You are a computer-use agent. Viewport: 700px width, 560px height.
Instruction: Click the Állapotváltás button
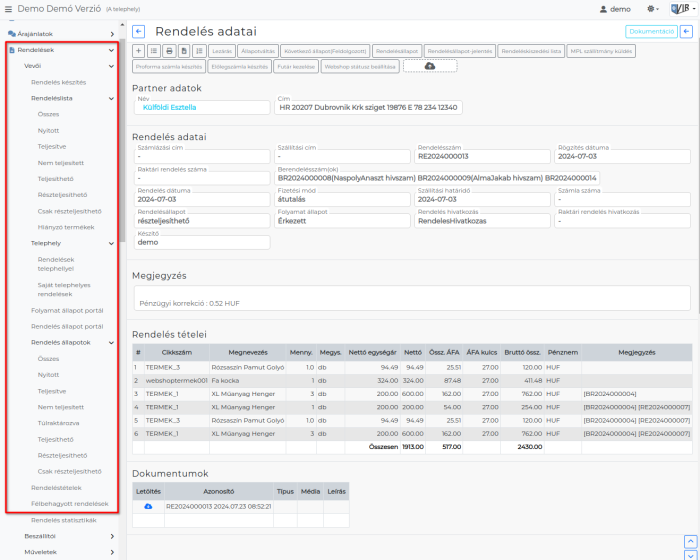click(259, 50)
